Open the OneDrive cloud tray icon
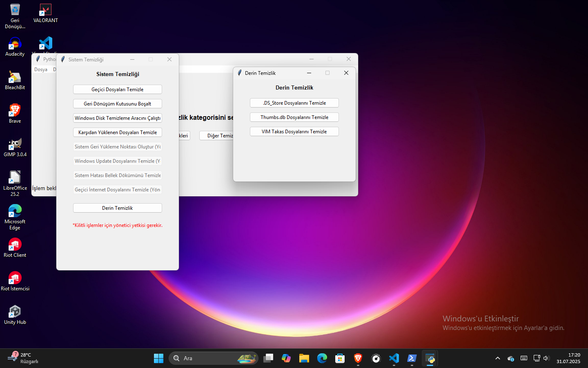This screenshot has width=588, height=368. [511, 359]
